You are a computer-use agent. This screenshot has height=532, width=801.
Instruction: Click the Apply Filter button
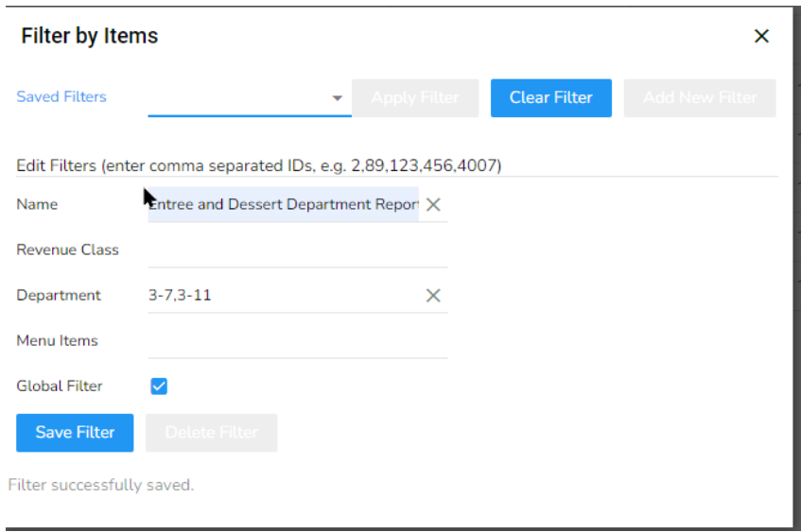pyautogui.click(x=415, y=98)
